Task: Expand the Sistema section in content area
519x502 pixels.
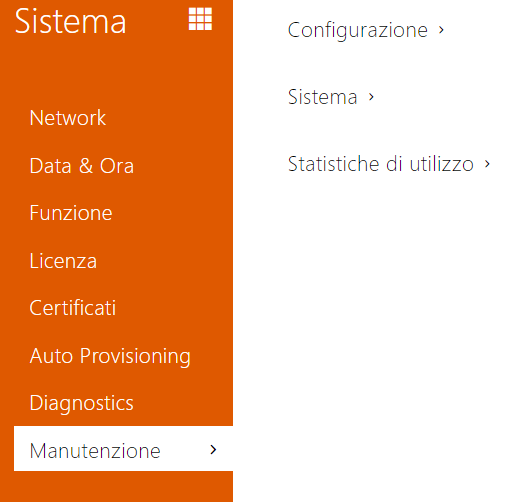Action: (x=331, y=97)
